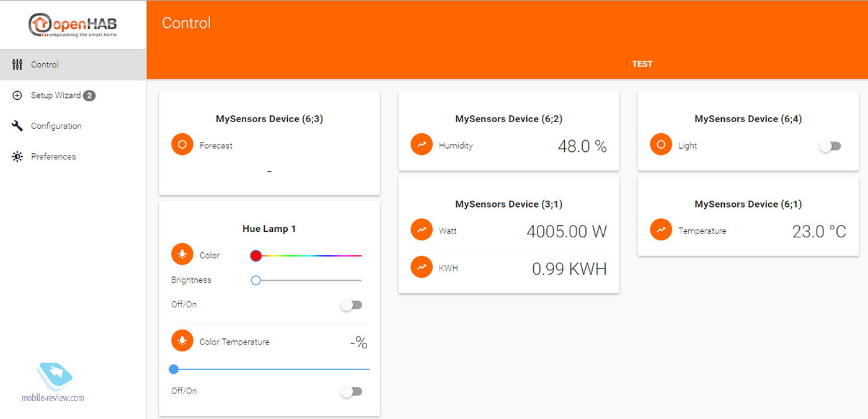The image size is (868, 419).
Task: Click the Forecast label
Action: pyautogui.click(x=216, y=146)
